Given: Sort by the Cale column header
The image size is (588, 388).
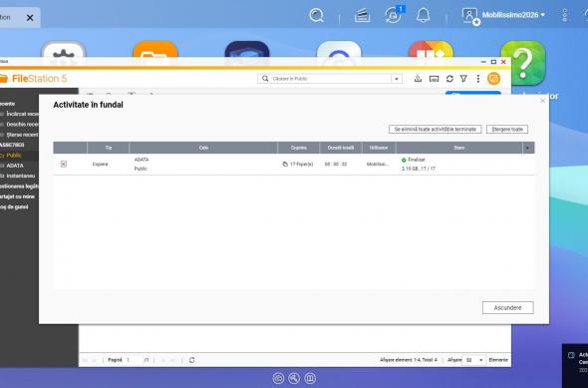Looking at the screenshot, I should click(203, 148).
